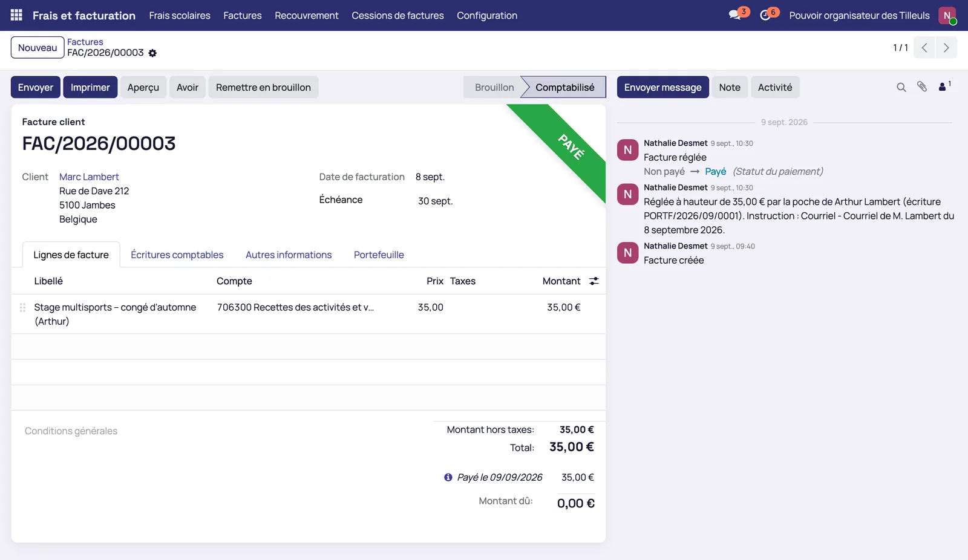Open the Frais scolaires menu

pyautogui.click(x=180, y=15)
